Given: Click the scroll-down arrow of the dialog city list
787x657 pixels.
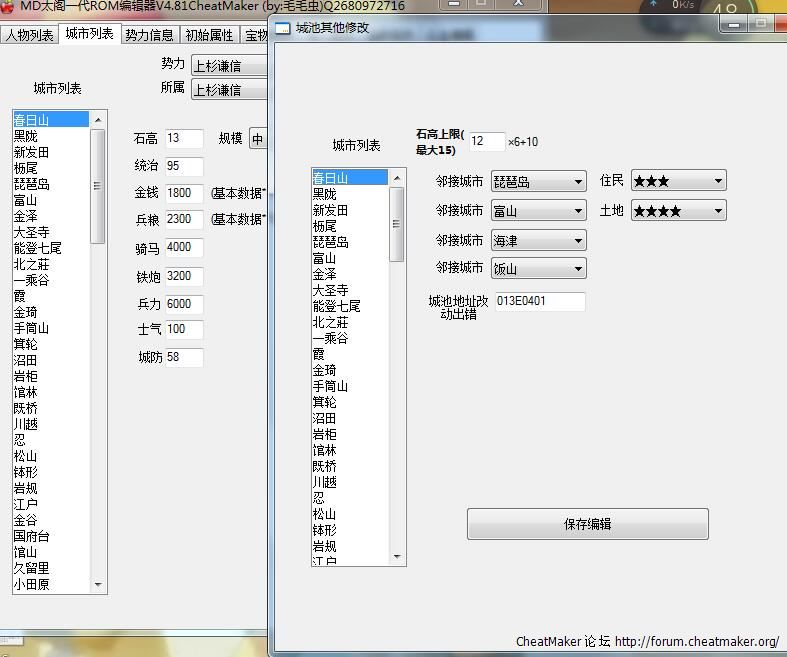Looking at the screenshot, I should (397, 557).
